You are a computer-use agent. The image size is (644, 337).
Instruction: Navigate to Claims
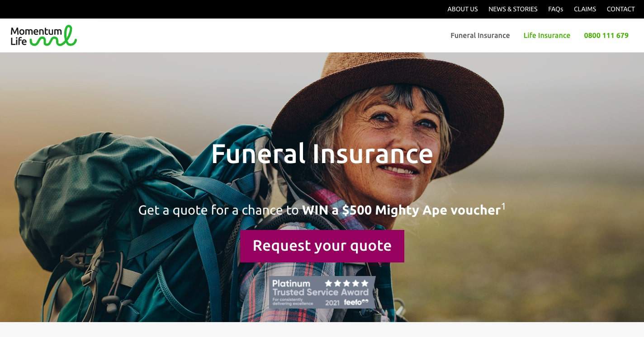pyautogui.click(x=585, y=9)
